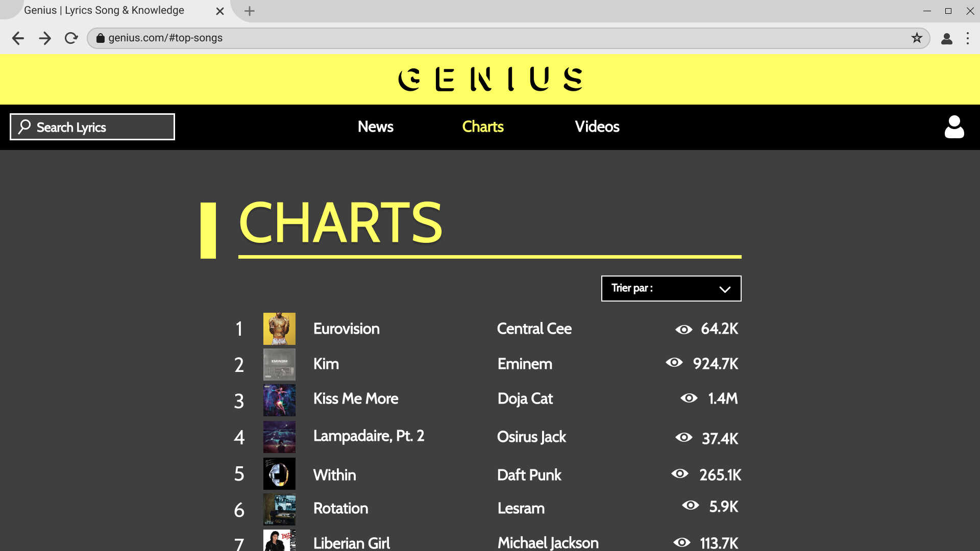Click the browser account avatar icon
Image resolution: width=980 pixels, height=551 pixels.
[x=946, y=38]
